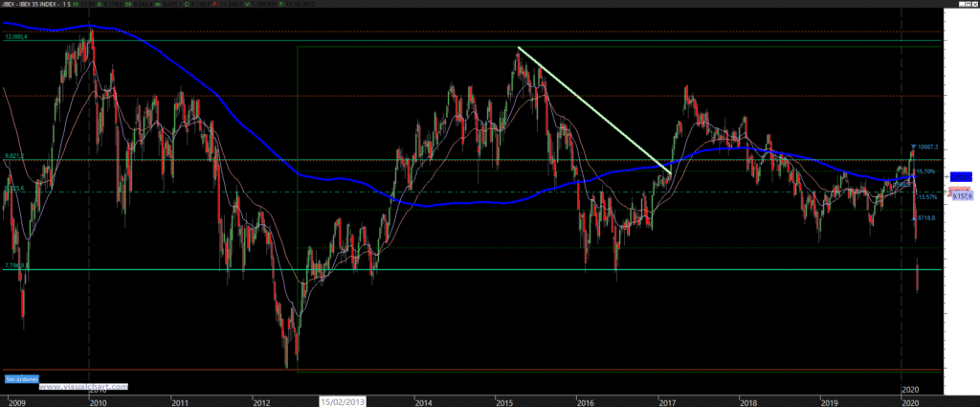
Task: Click the 9.821,2 level label
Action: click(x=14, y=156)
